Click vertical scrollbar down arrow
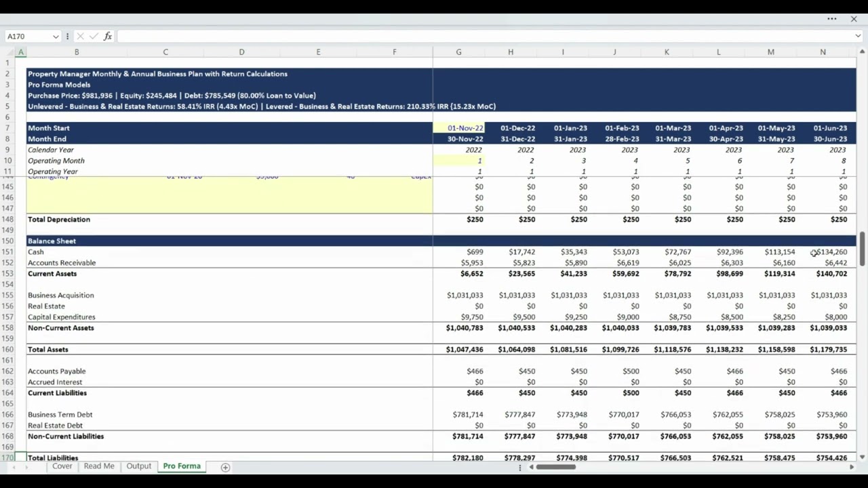The image size is (868, 488). (x=862, y=456)
